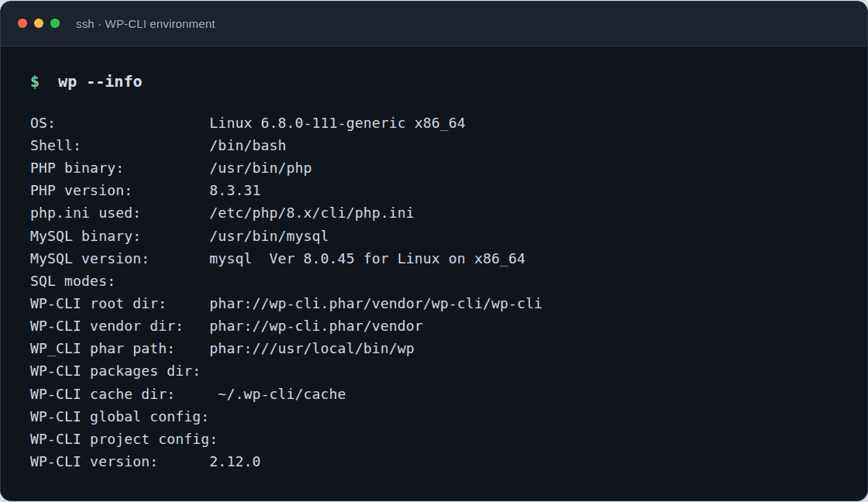The height and width of the screenshot is (502, 868).
Task: Click the 'OS:' label
Action: pos(43,123)
